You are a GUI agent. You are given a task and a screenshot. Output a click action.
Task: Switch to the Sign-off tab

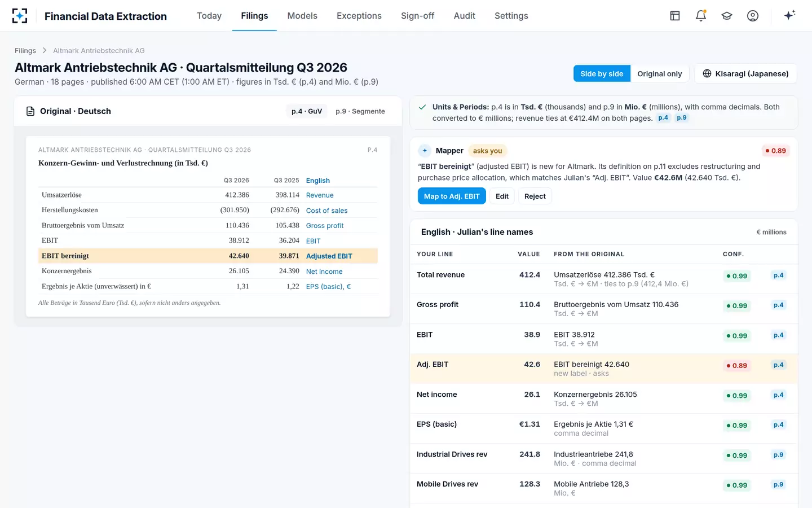[x=417, y=16]
